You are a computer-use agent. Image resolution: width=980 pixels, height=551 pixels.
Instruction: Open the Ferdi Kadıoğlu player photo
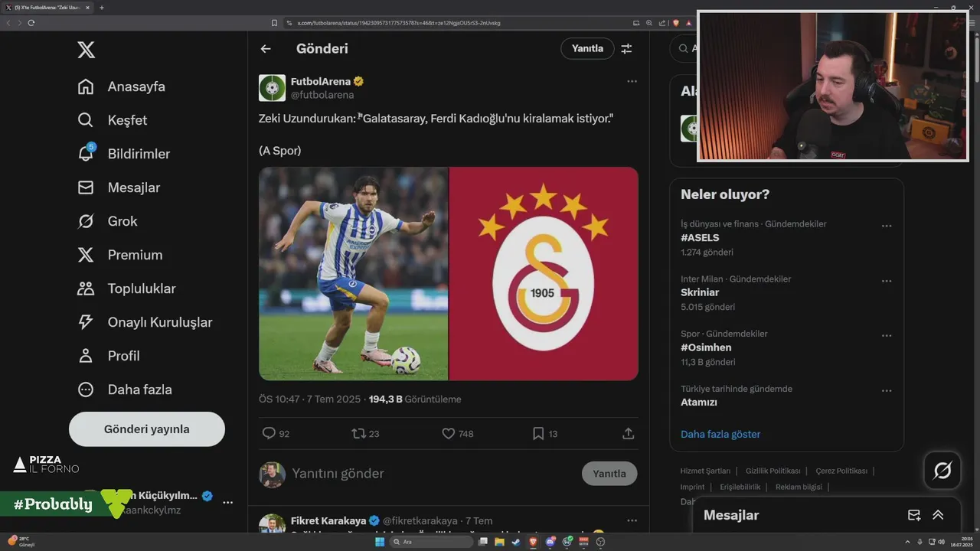tap(353, 274)
